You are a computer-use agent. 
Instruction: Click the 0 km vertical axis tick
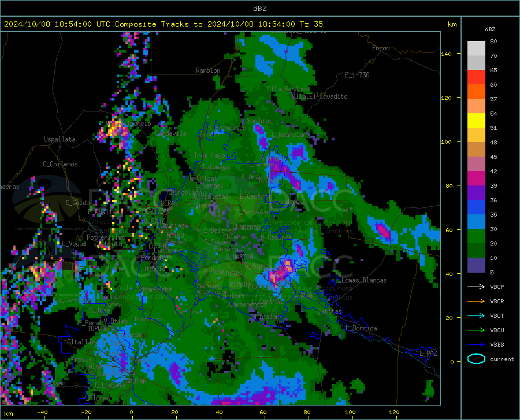452,362
